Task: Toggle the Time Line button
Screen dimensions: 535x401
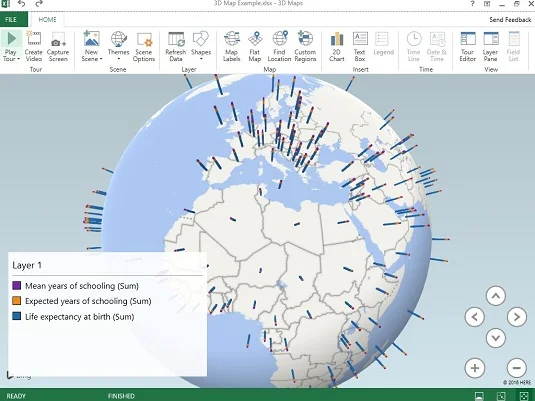Action: tap(414, 47)
